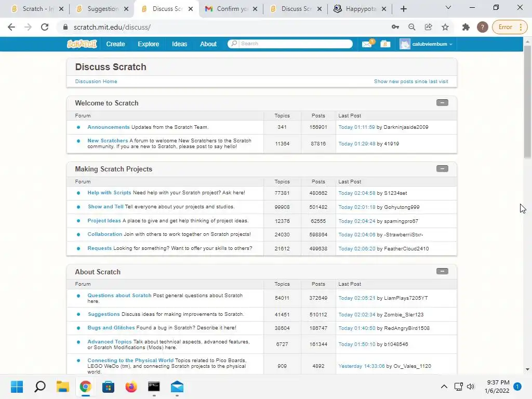Click the Chrome profile avatar icon
The image size is (532, 399).
(x=482, y=27)
